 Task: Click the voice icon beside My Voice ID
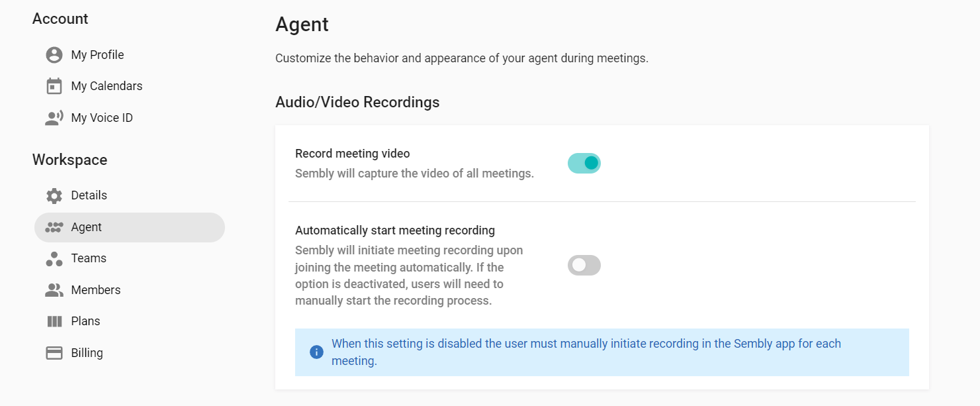coord(54,118)
